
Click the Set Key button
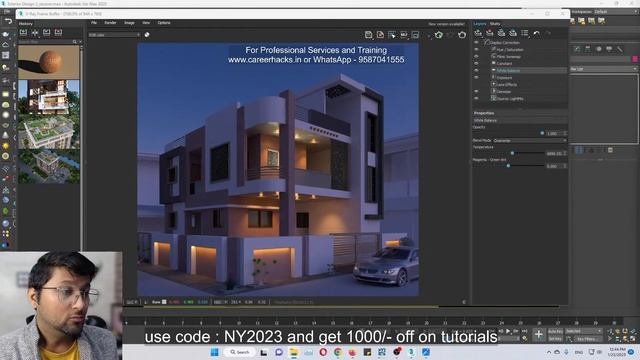point(555,339)
